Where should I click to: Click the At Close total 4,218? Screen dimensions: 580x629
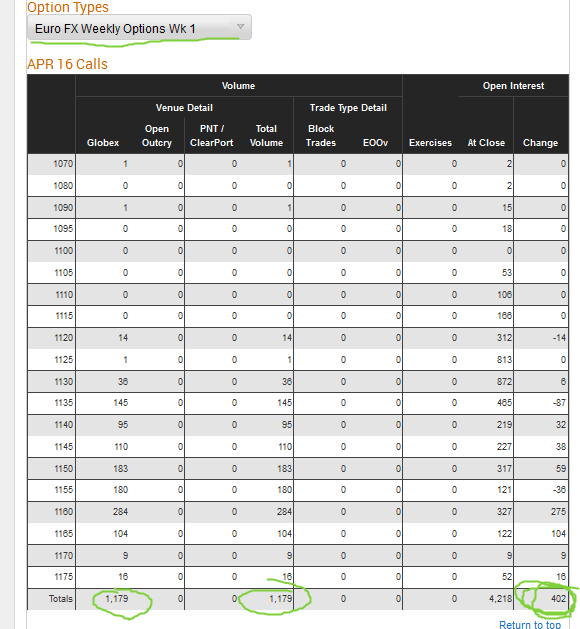[x=500, y=599]
